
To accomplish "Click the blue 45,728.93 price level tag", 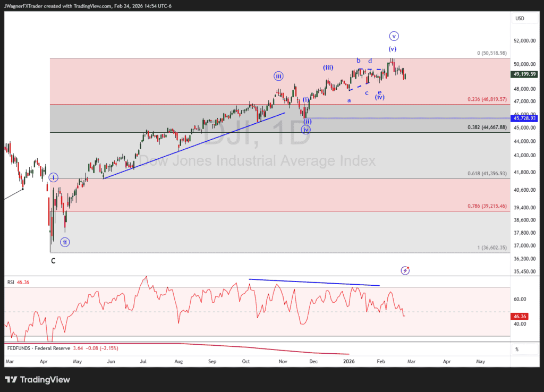I will coord(524,118).
